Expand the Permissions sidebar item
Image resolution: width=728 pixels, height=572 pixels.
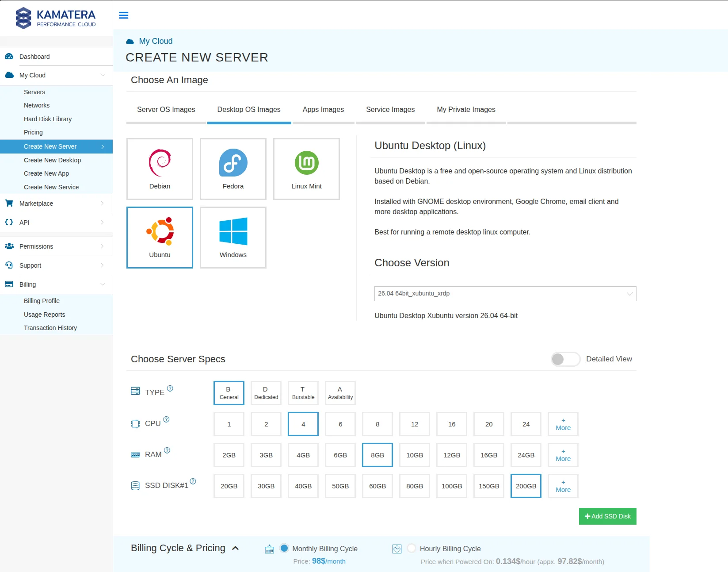click(102, 246)
